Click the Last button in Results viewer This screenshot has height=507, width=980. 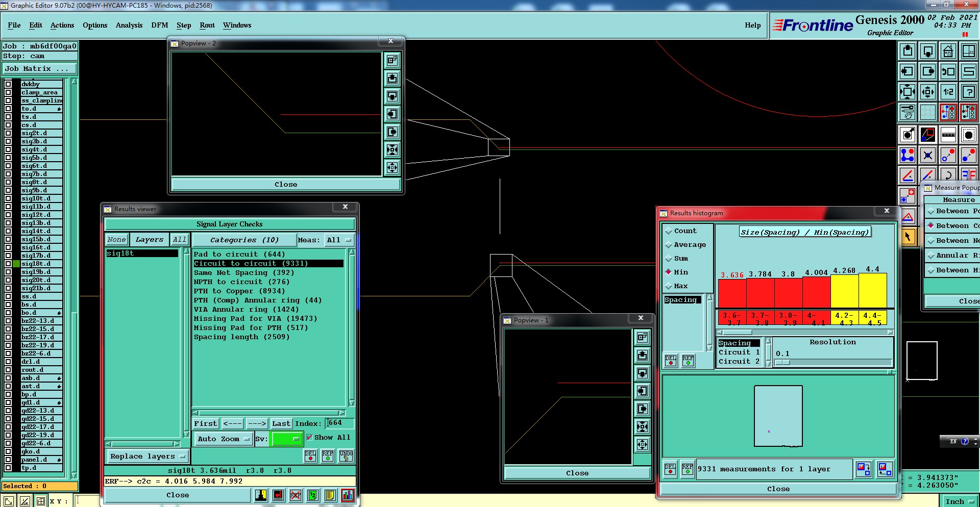click(x=281, y=423)
